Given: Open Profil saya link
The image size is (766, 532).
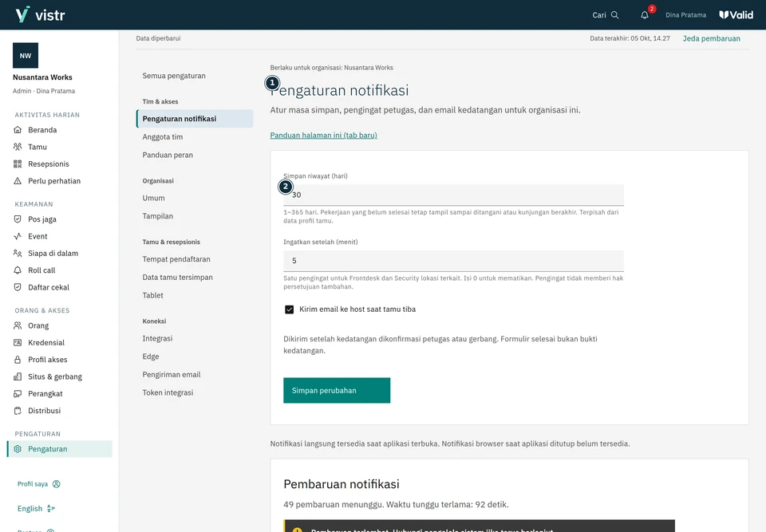Looking at the screenshot, I should (x=38, y=484).
